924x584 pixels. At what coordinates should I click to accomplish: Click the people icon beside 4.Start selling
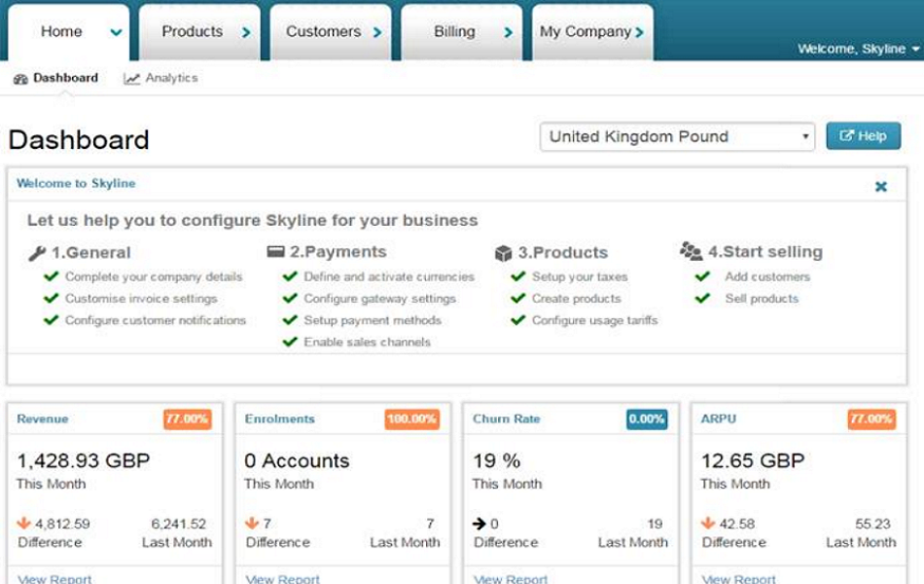coord(691,251)
